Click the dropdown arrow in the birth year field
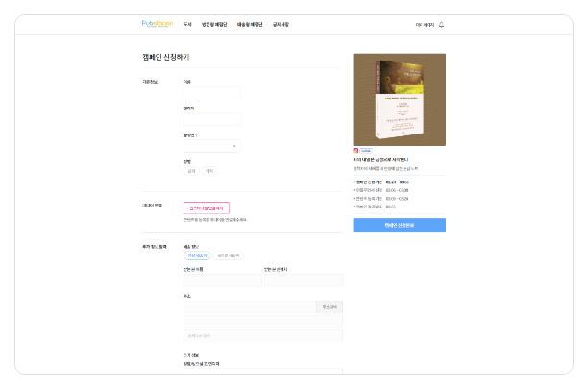The image size is (588, 389). tap(234, 146)
